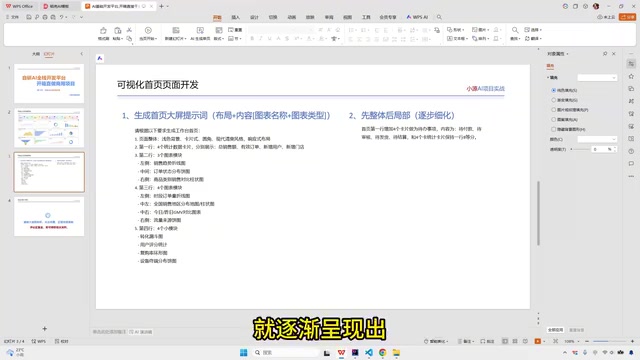The width and height of the screenshot is (640, 360).
Task: Click the Undo arrow
Action: (x=62, y=17)
